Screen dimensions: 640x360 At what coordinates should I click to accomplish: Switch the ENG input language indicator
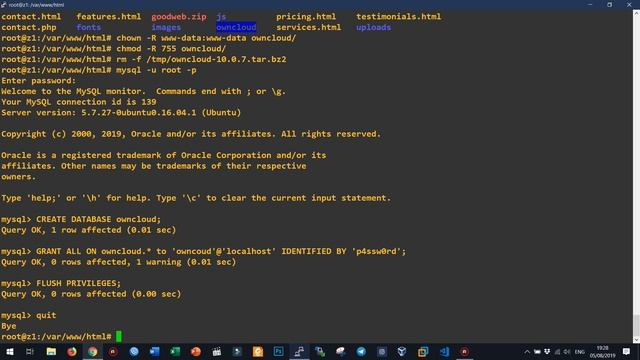580,352
